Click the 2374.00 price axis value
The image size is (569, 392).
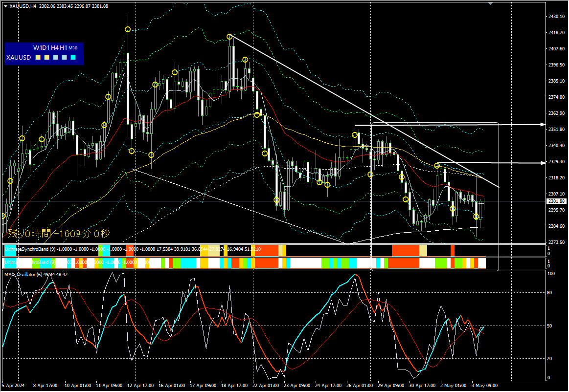pyautogui.click(x=556, y=97)
